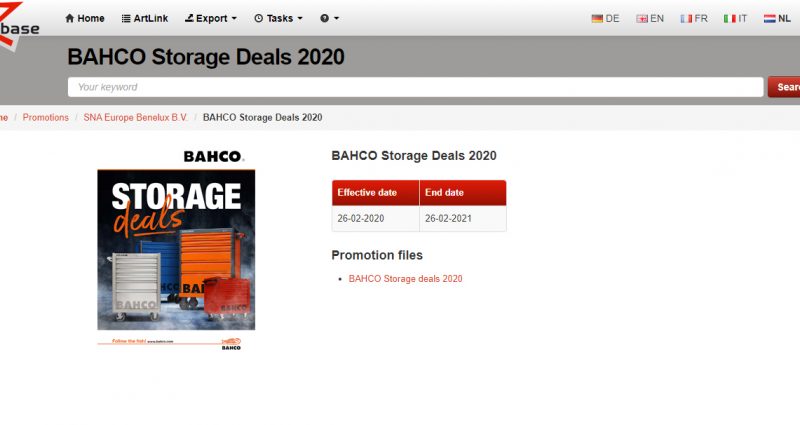Open SNA Europe Benelux B.V. breadcrumb
The width and height of the screenshot is (800, 425).
(x=135, y=117)
